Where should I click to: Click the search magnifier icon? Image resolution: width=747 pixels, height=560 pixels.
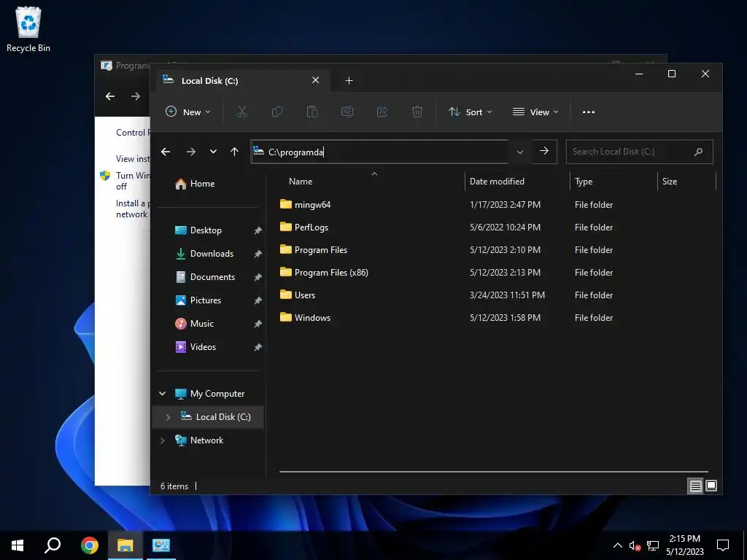[698, 152]
